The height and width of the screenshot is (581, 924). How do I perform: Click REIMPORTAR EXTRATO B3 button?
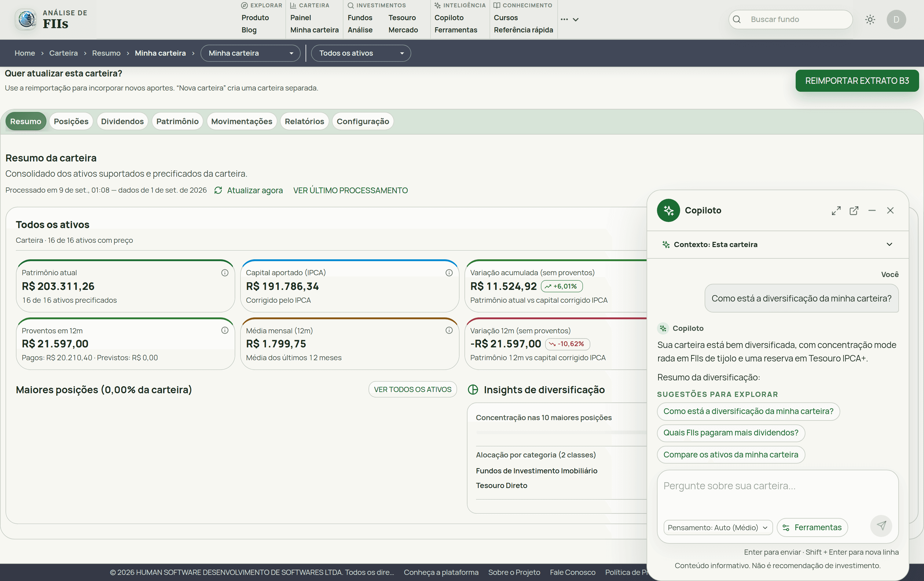coord(857,81)
